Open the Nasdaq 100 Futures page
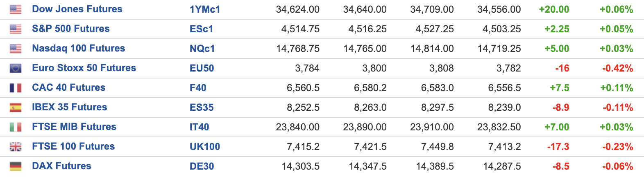The image size is (644, 179). [79, 48]
